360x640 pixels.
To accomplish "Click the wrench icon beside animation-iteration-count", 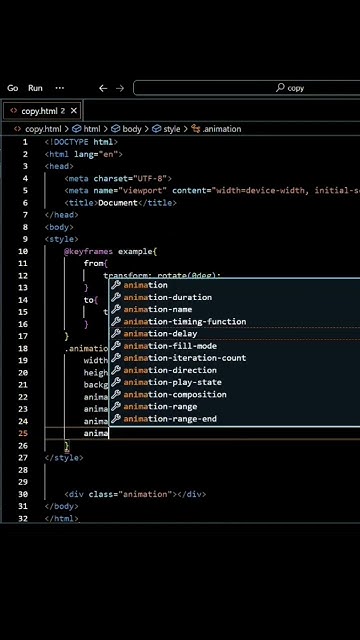I will pos(116,358).
